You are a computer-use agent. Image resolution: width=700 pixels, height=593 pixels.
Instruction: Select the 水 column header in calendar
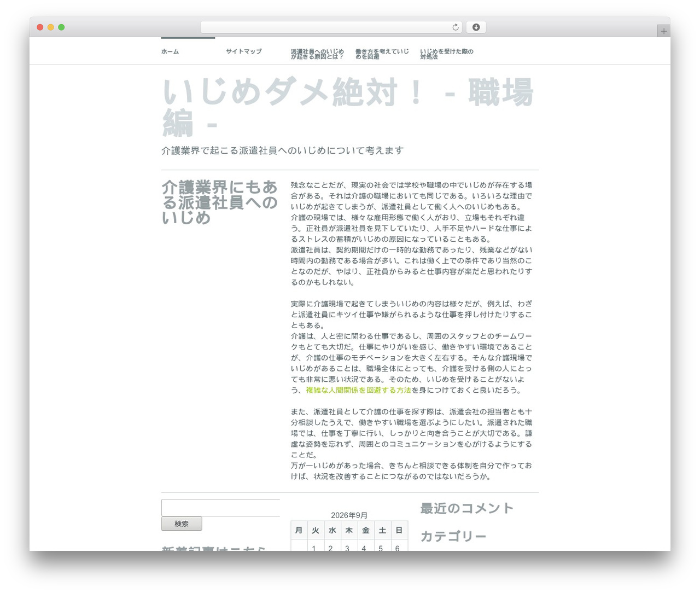(x=332, y=530)
